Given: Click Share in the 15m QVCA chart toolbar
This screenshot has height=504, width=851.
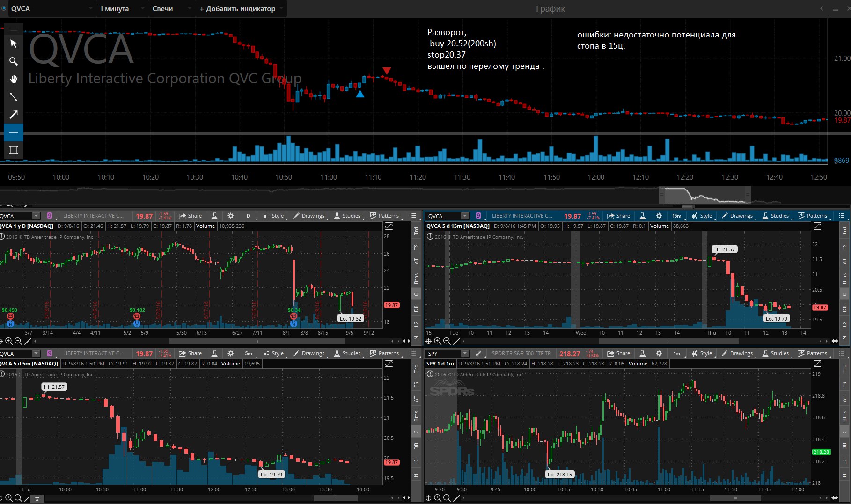Looking at the screenshot, I should pos(618,216).
